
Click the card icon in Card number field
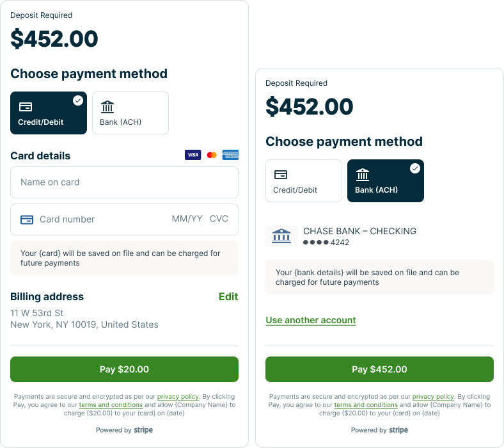(27, 220)
